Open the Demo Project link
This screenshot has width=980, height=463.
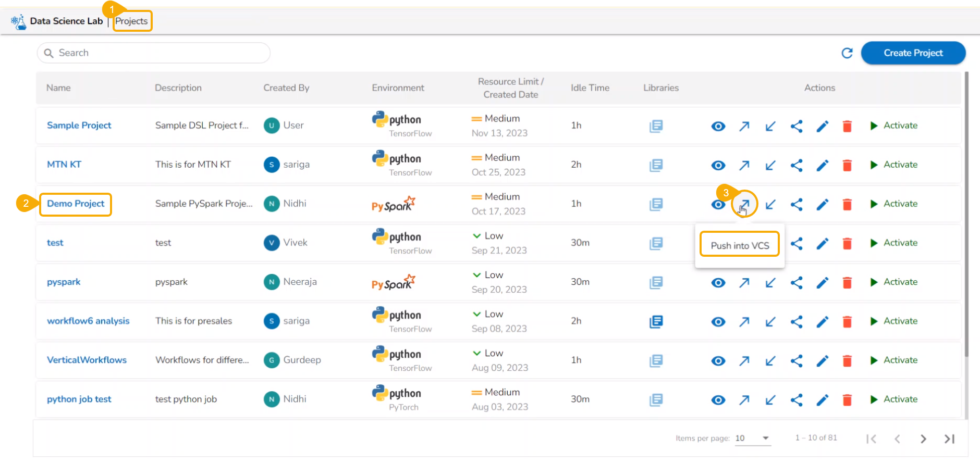pyautogui.click(x=76, y=204)
